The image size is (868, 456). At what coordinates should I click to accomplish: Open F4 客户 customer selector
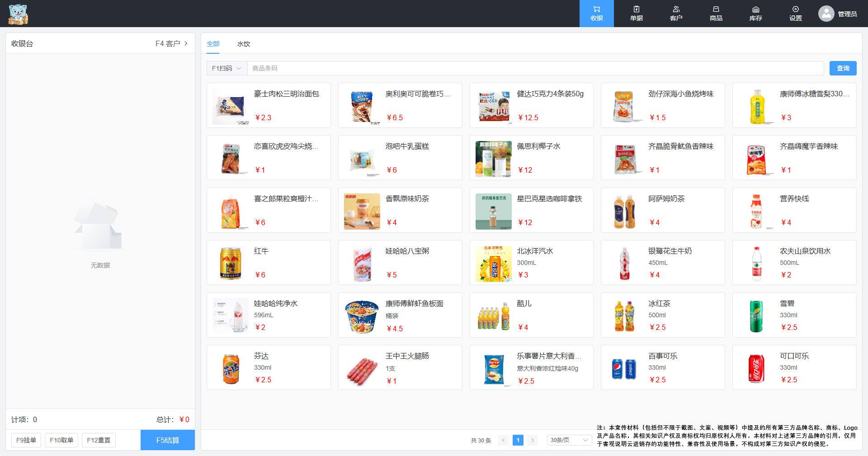171,43
